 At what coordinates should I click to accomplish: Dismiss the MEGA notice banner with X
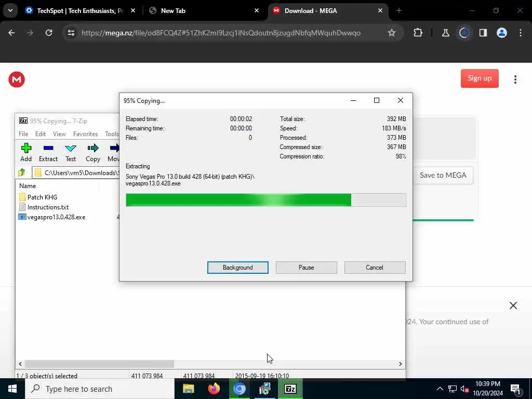point(513,305)
